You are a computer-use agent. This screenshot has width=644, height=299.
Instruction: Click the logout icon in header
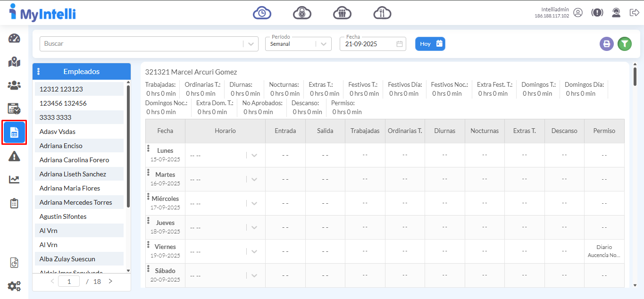tap(634, 13)
